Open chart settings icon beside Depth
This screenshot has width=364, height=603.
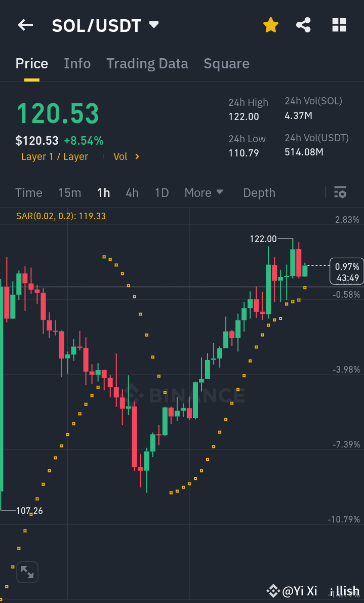coord(340,192)
